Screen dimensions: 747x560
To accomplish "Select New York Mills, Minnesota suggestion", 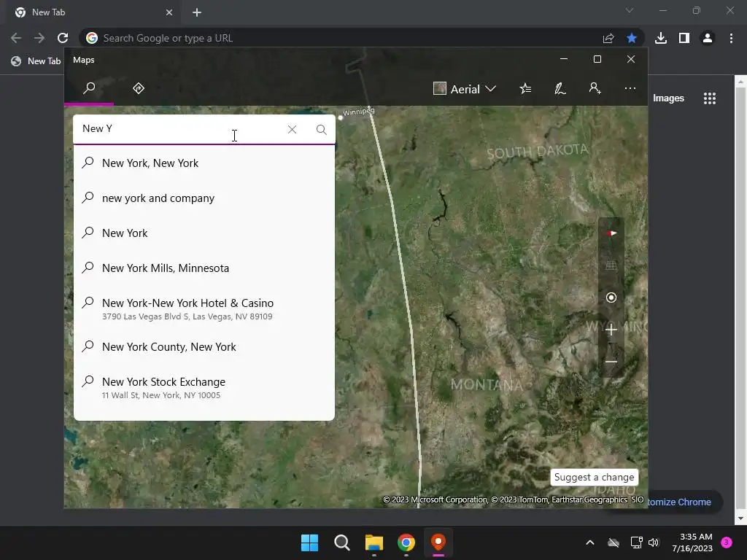I will (204, 268).
